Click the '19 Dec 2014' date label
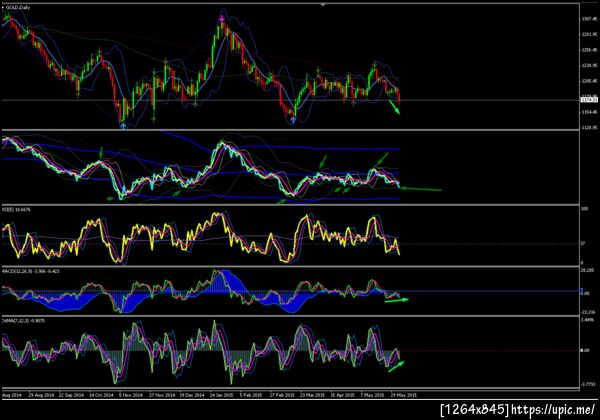The height and width of the screenshot is (420, 600). [x=192, y=395]
